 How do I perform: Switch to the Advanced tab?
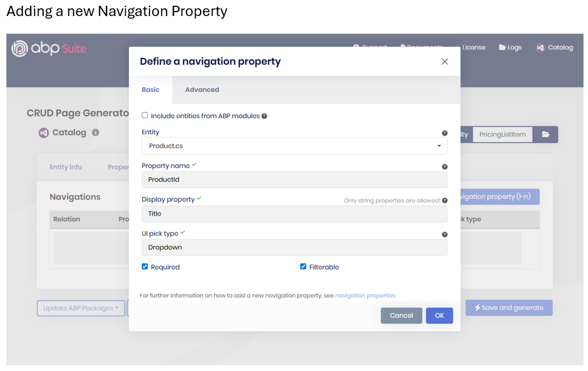(x=202, y=90)
